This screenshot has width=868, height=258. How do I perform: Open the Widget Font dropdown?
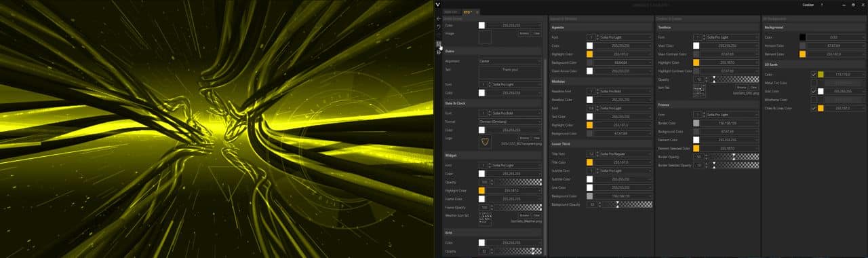coord(516,165)
